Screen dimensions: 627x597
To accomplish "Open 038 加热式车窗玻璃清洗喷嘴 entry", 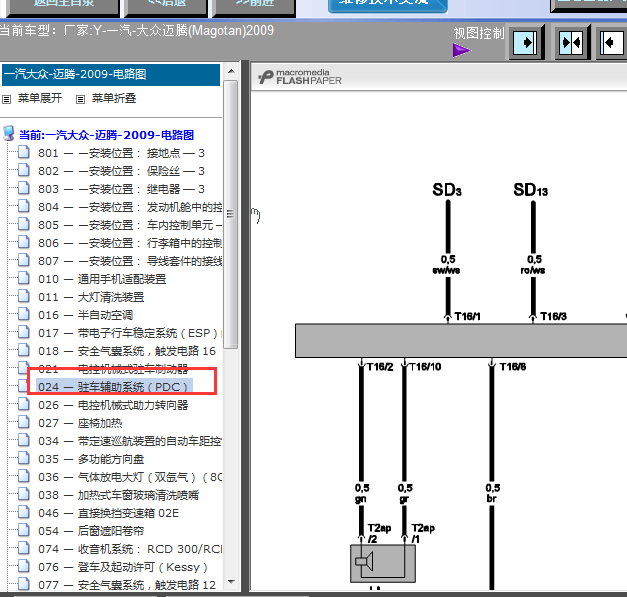I will 118,495.
